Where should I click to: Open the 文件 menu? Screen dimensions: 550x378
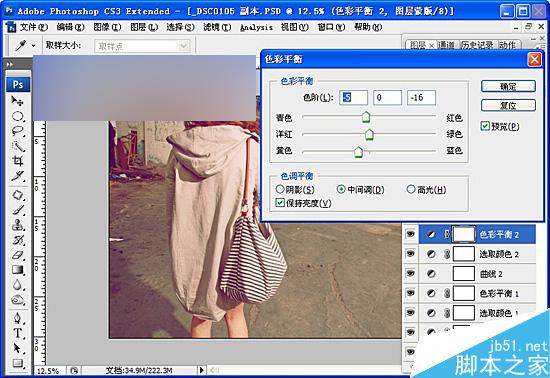click(33, 27)
